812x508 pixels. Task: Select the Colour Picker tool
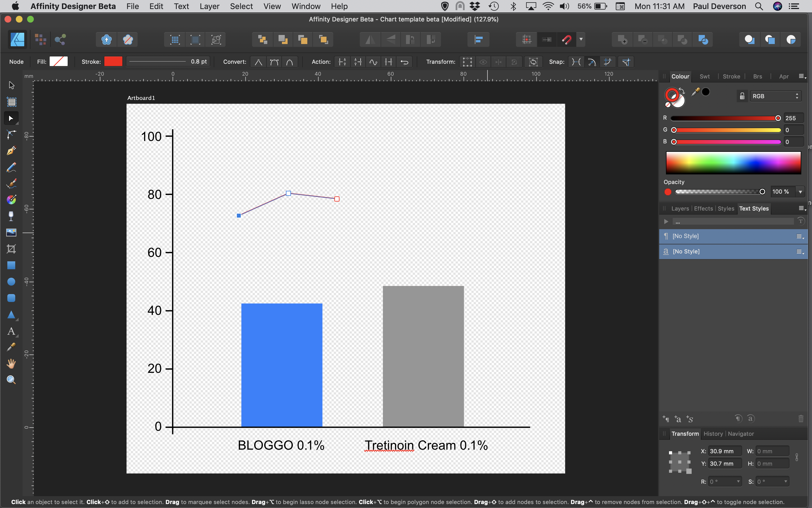click(11, 347)
